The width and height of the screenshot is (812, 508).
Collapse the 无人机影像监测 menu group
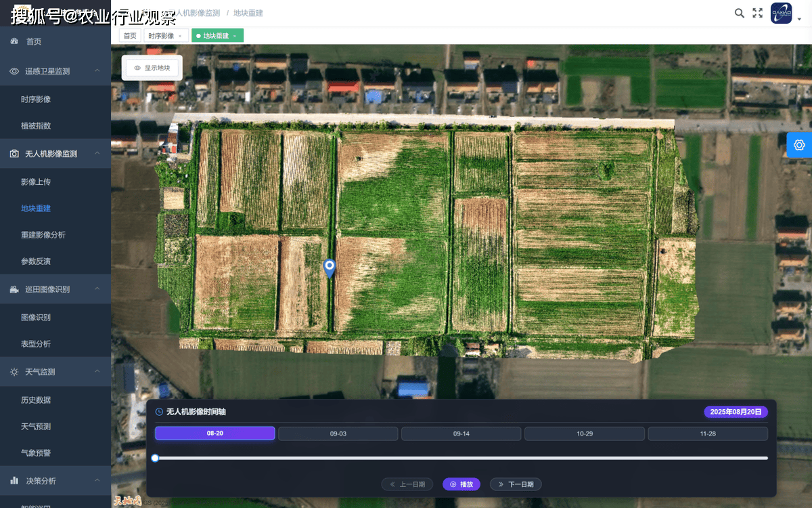(x=97, y=154)
